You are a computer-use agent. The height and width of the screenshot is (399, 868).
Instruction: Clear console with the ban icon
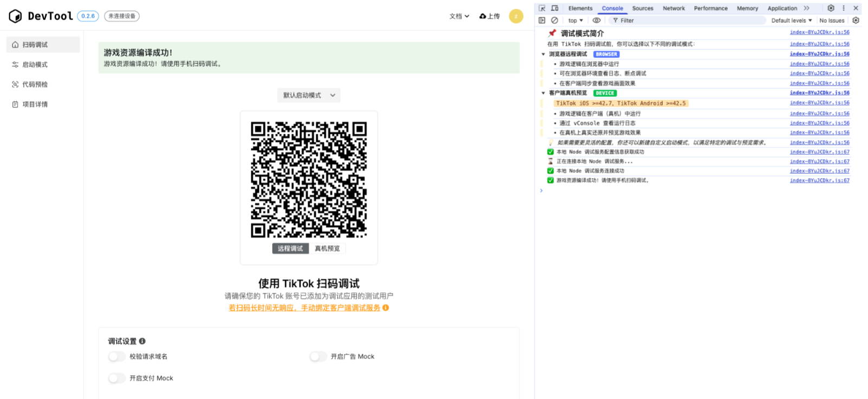click(x=554, y=21)
